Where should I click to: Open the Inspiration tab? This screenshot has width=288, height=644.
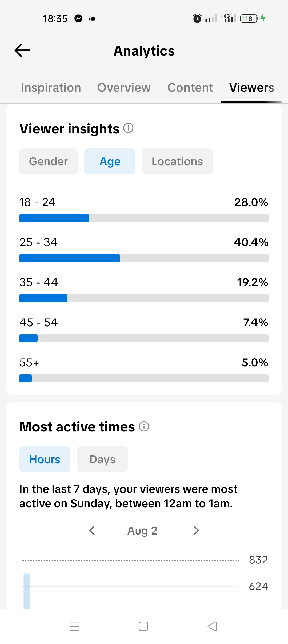[x=51, y=88]
